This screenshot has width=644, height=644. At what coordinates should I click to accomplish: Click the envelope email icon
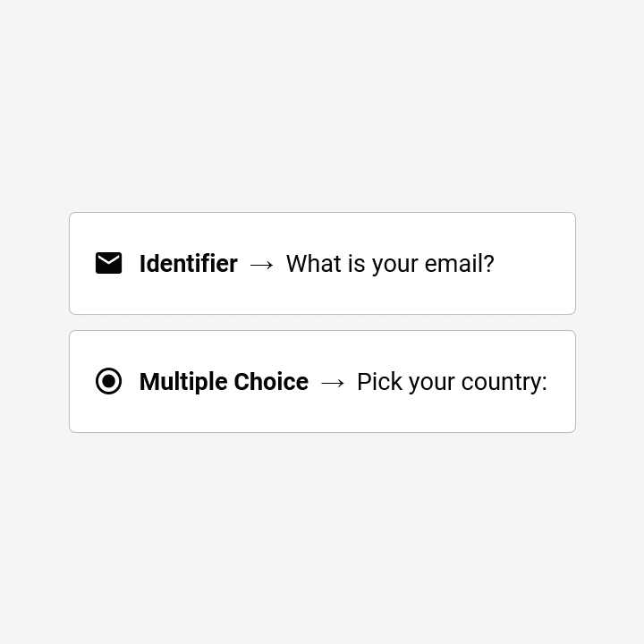tap(108, 263)
